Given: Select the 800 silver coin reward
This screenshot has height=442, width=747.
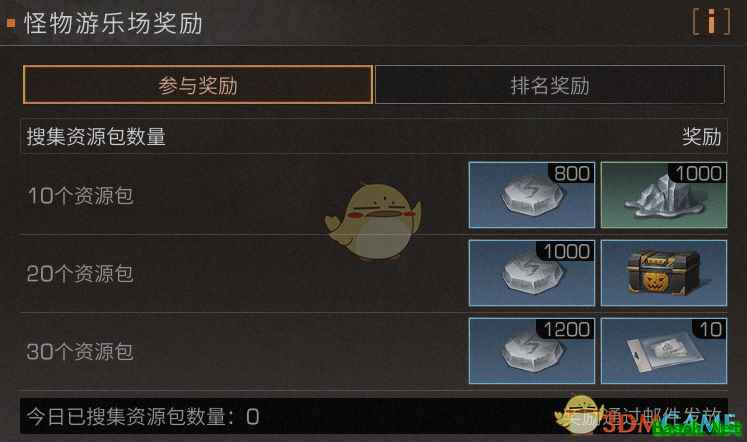Looking at the screenshot, I should click(532, 195).
